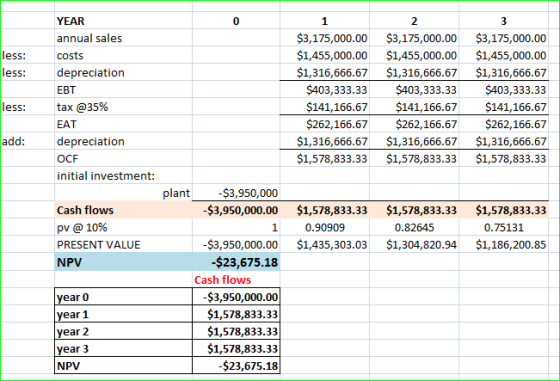Select discount factor 0.90909
Image resolution: width=560 pixels, height=381 pixels.
(325, 227)
